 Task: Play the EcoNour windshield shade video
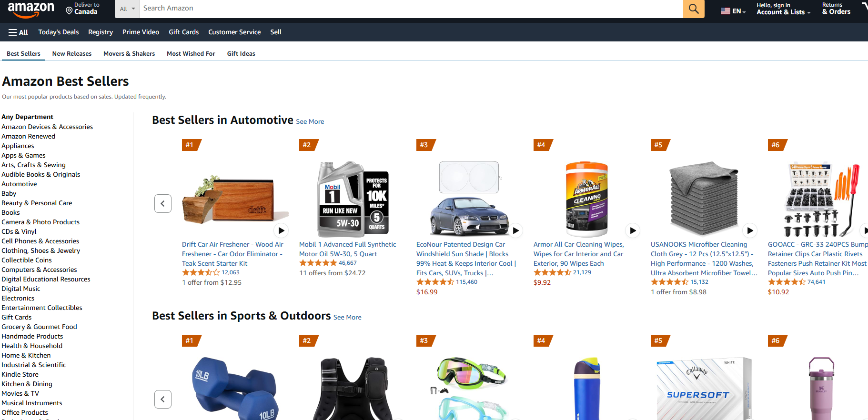(515, 230)
